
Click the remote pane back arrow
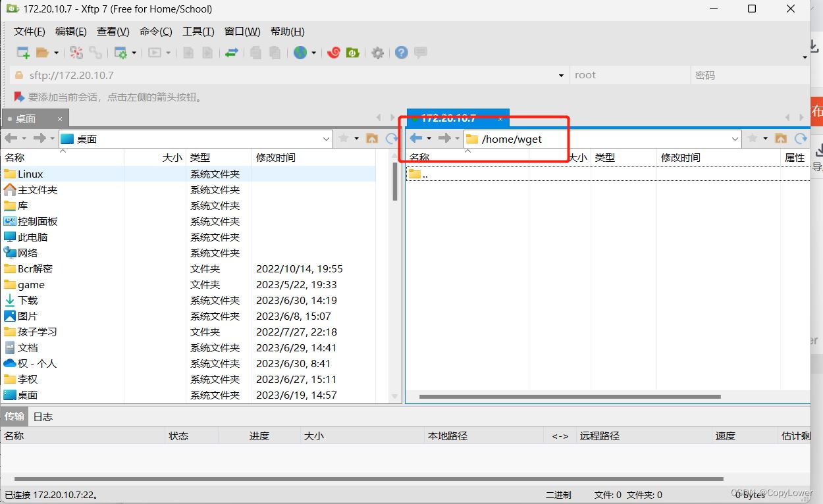(x=415, y=138)
